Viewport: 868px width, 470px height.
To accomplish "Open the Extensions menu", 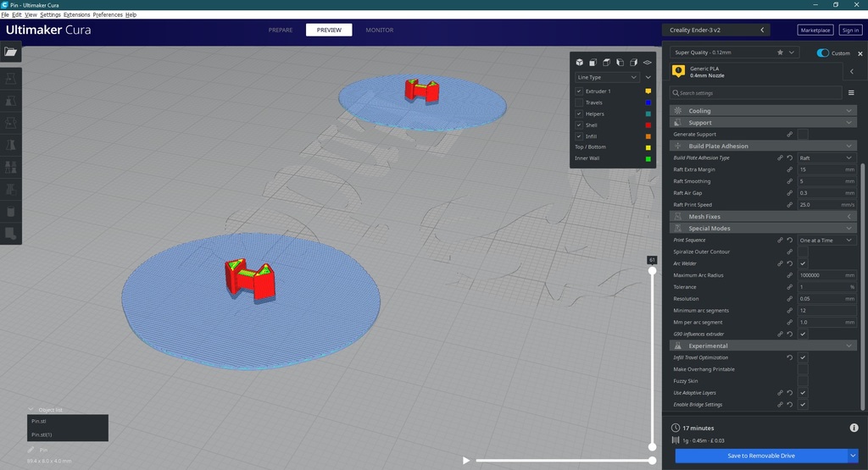I will (76, 15).
